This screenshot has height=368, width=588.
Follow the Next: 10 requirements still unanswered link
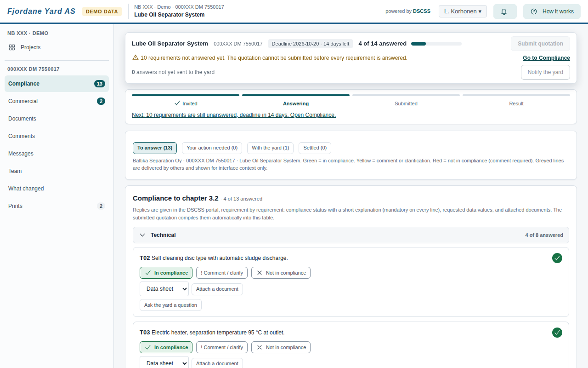click(234, 115)
